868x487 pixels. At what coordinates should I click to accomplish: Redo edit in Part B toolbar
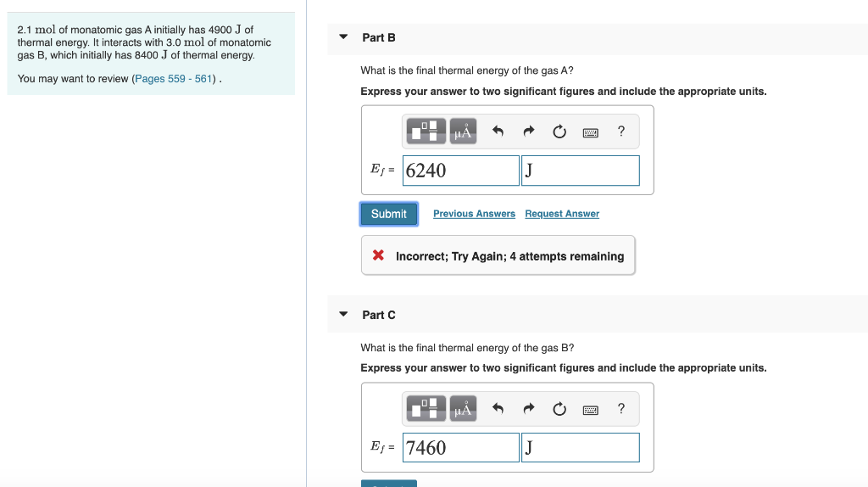[x=529, y=132]
